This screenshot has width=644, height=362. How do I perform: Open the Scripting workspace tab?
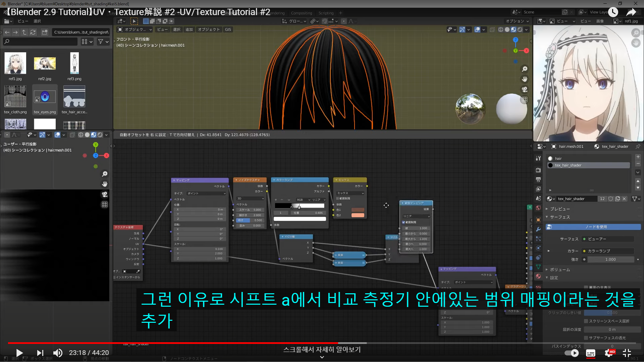coord(326,13)
